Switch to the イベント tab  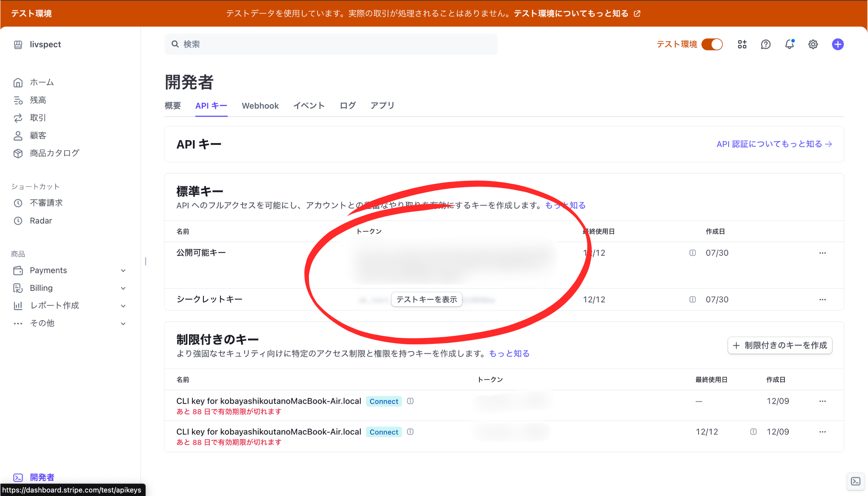coord(309,105)
